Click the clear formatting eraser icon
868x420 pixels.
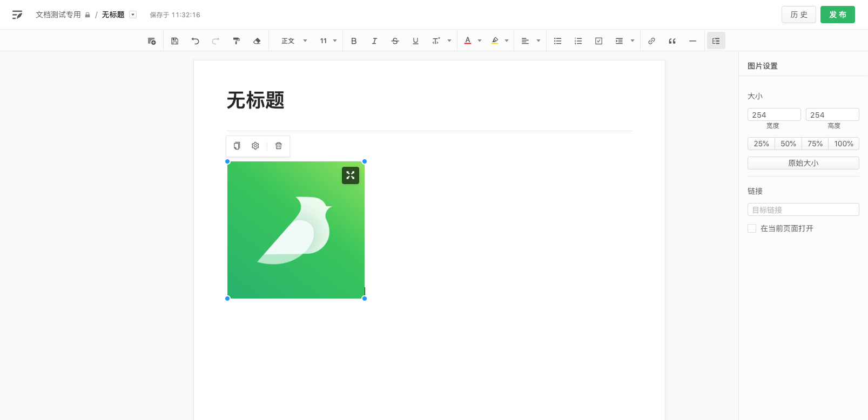257,41
